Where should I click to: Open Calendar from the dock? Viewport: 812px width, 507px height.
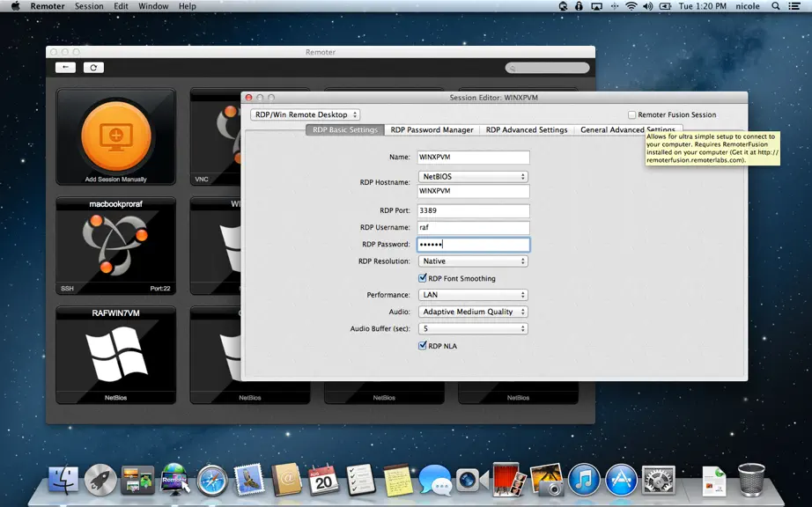(323, 480)
